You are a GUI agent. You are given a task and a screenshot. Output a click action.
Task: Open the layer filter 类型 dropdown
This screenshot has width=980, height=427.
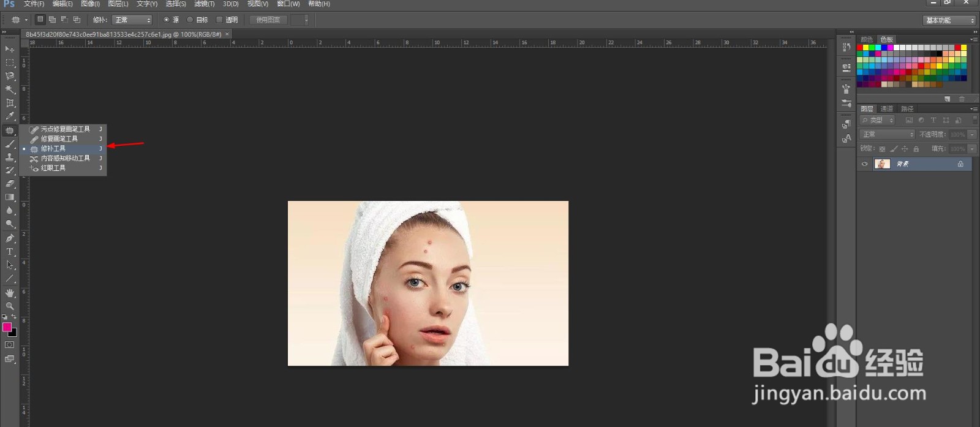pyautogui.click(x=878, y=120)
